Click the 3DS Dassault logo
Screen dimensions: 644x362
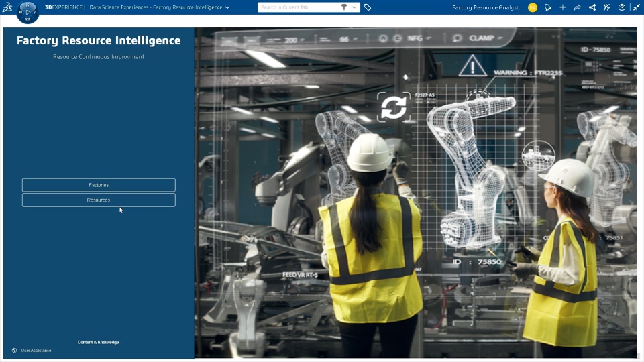[x=7, y=7]
